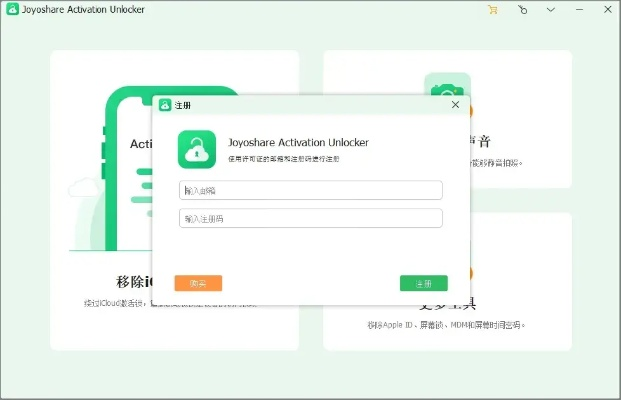This screenshot has width=621, height=400.
Task: Click the registration code input field
Action: point(310,218)
